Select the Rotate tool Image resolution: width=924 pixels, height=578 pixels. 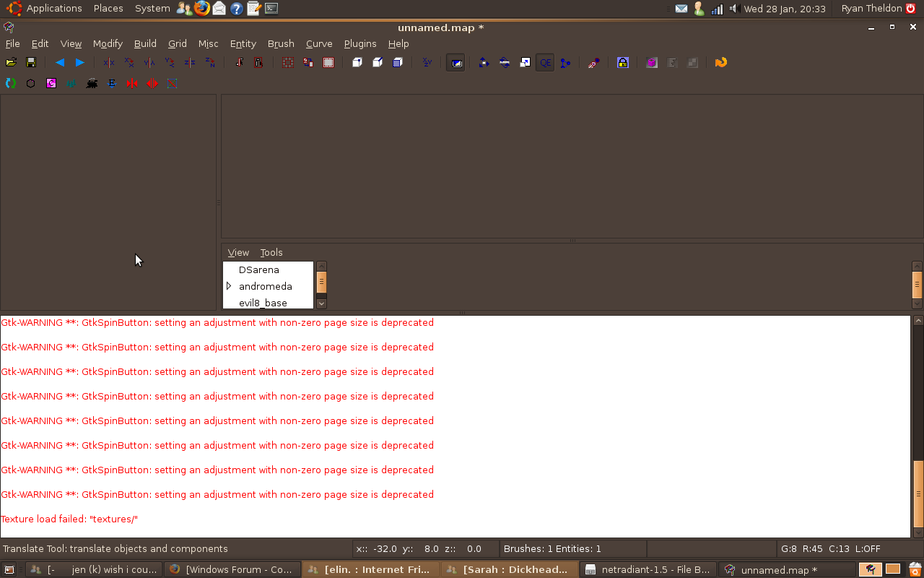(x=505, y=63)
